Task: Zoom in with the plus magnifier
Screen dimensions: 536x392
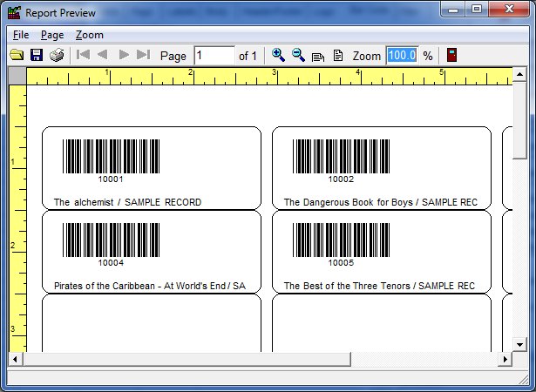Action: (278, 55)
